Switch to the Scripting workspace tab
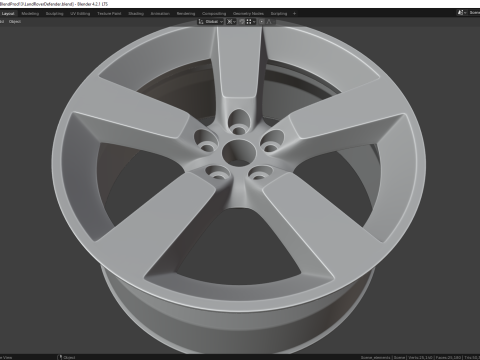Viewport: 480px width, 360px height. (x=279, y=14)
